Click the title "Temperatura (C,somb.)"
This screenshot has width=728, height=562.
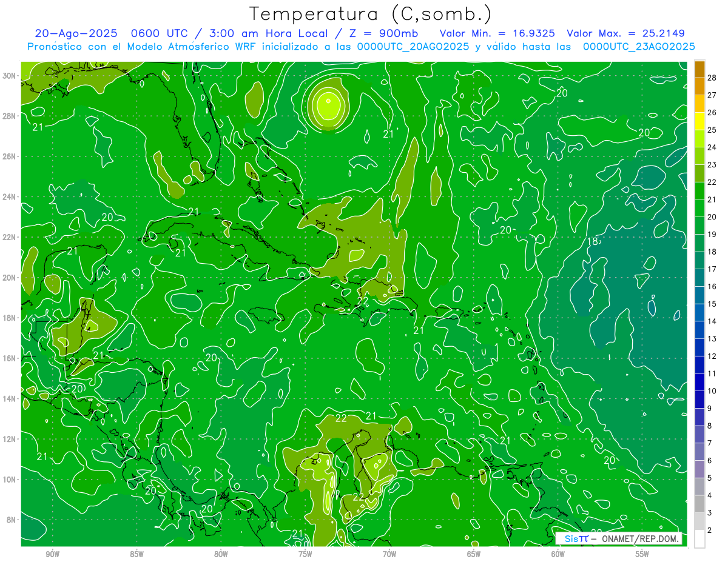(x=371, y=14)
